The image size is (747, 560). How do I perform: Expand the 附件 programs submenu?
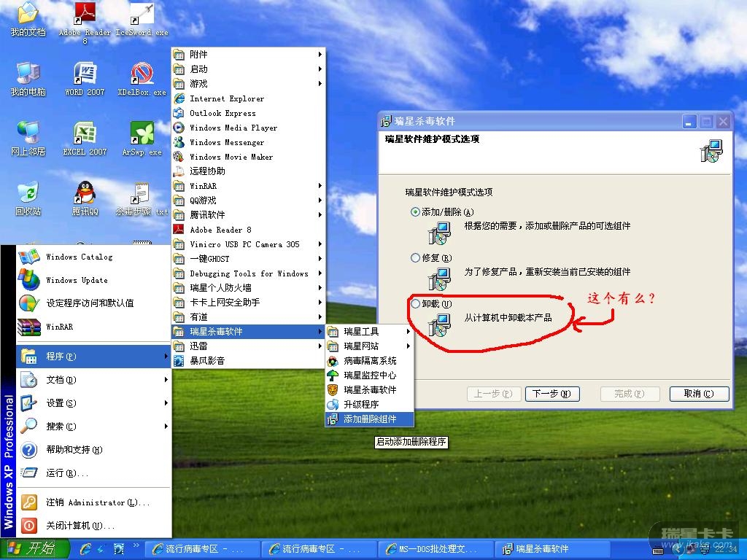tap(248, 54)
